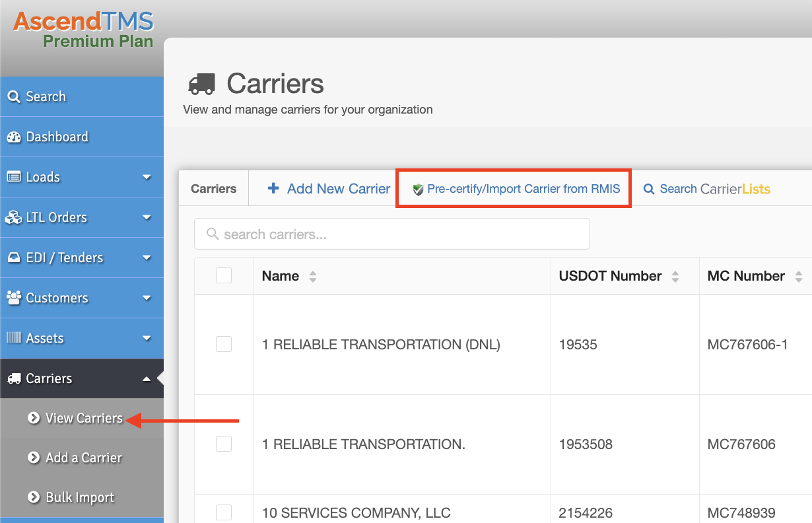Click the shield icon for RMIS pre-certify
This screenshot has height=523, width=812.
(x=417, y=190)
